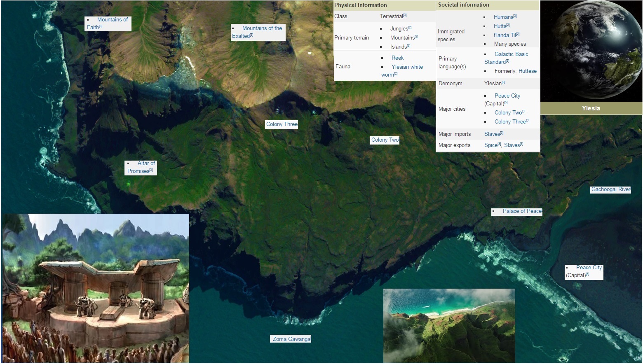Open the Galactic Basic Standard link

pyautogui.click(x=511, y=54)
